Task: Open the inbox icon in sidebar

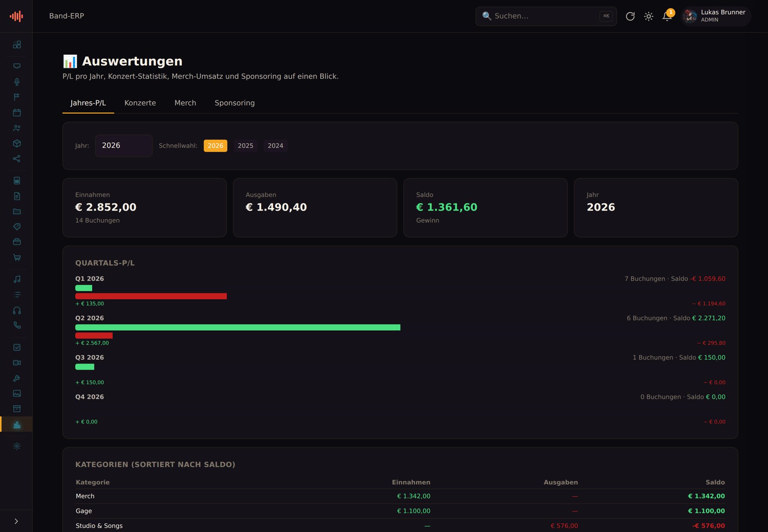Action: coord(17,66)
